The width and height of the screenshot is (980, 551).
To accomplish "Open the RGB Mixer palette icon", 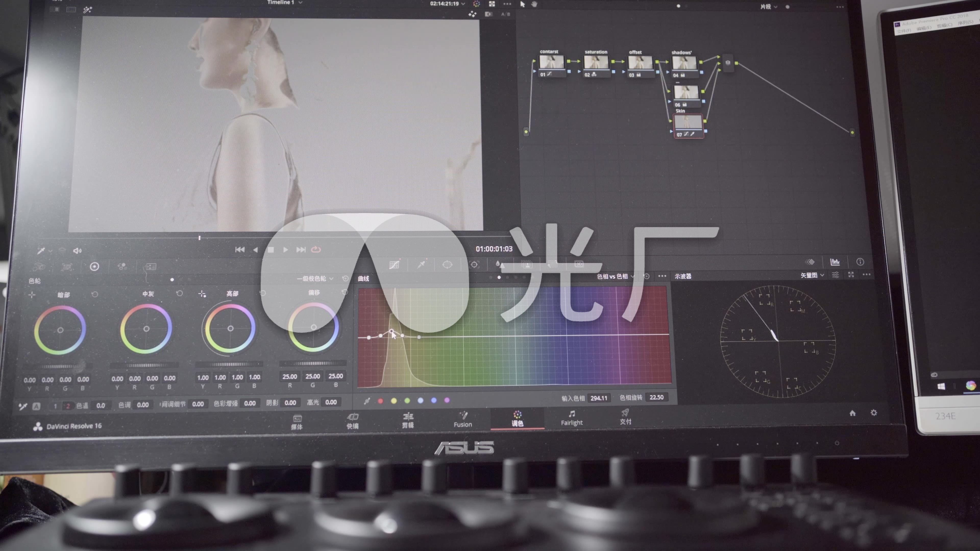I will [122, 266].
